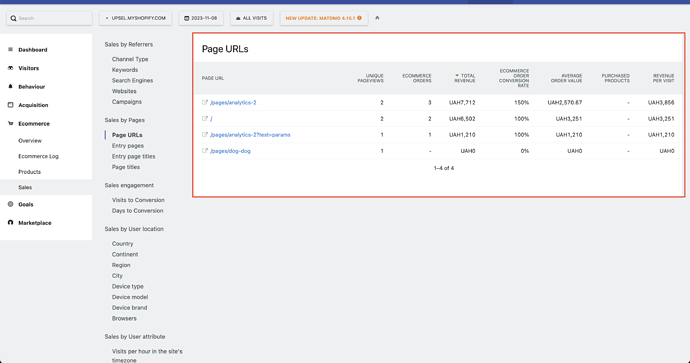Select Visits per hour in site's timezone
Image resolution: width=690 pixels, height=363 pixels.
[x=147, y=356]
